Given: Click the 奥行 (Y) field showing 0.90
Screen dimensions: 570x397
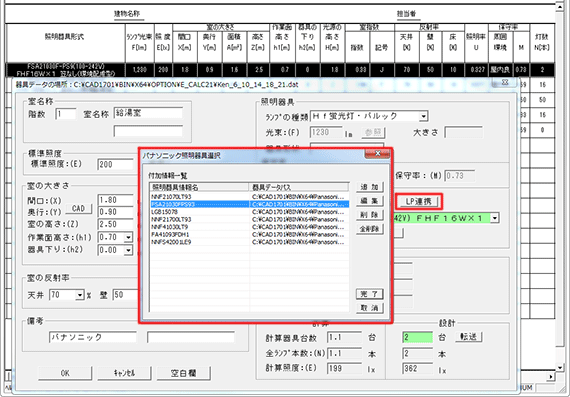Looking at the screenshot, I should click(116, 212).
